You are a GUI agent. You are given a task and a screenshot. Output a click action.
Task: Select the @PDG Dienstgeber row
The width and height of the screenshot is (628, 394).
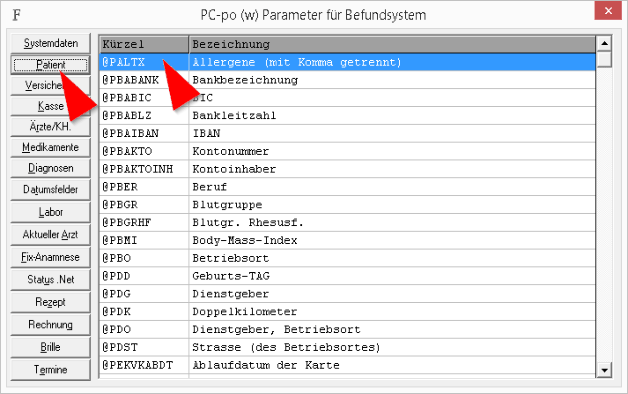348,293
